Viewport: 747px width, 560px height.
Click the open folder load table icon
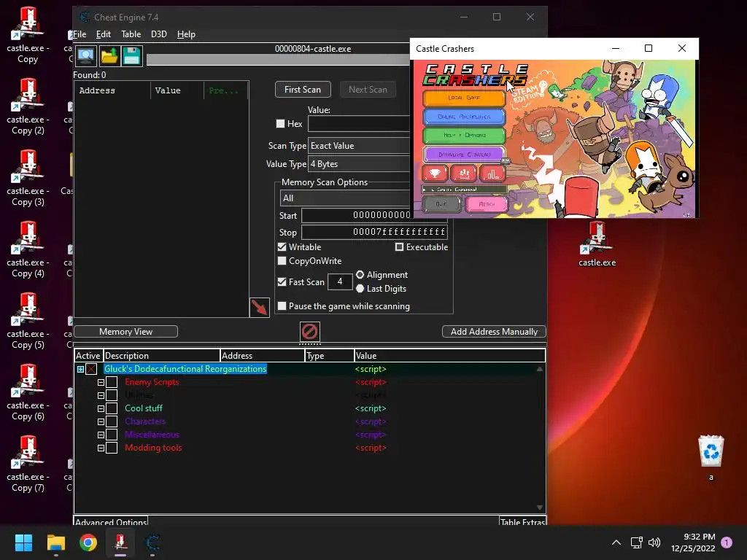[109, 56]
